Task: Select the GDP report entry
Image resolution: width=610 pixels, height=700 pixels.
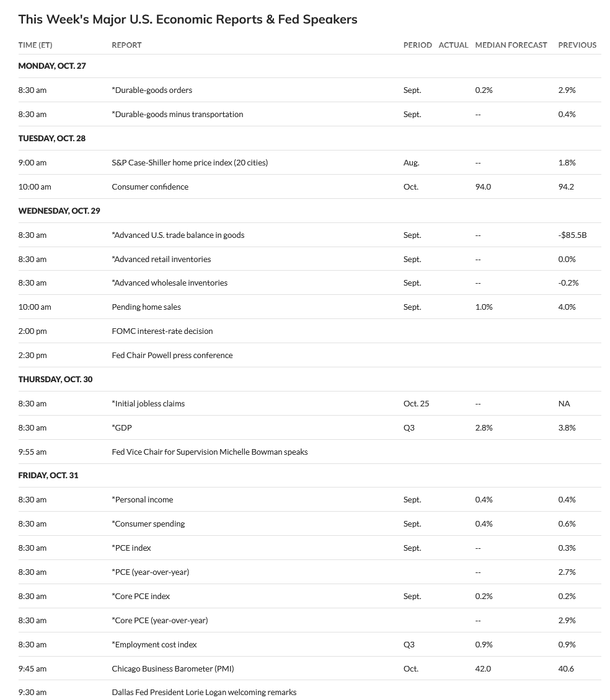Action: (122, 427)
